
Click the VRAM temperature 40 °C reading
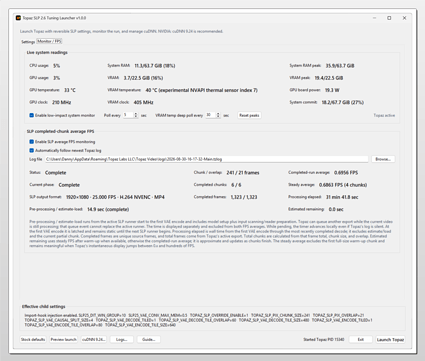pos(202,90)
